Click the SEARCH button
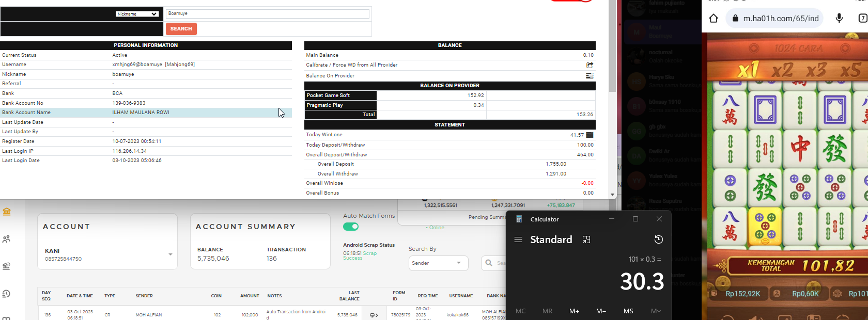The height and width of the screenshot is (320, 868). click(x=181, y=29)
